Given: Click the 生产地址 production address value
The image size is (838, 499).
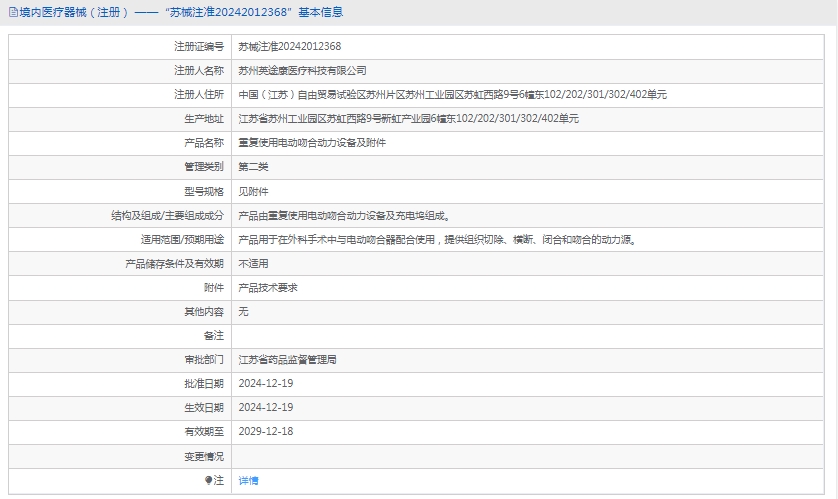Looking at the screenshot, I should [408, 119].
